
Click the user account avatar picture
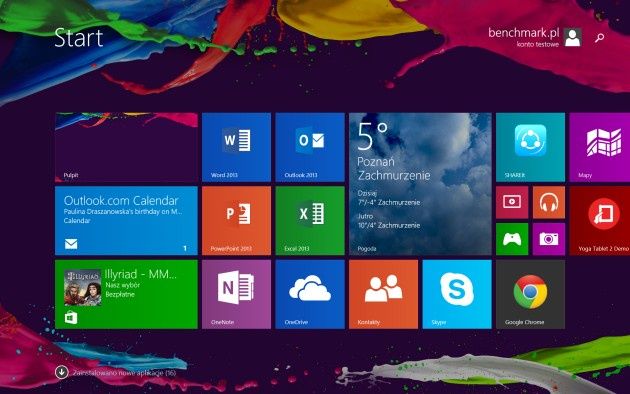573,37
